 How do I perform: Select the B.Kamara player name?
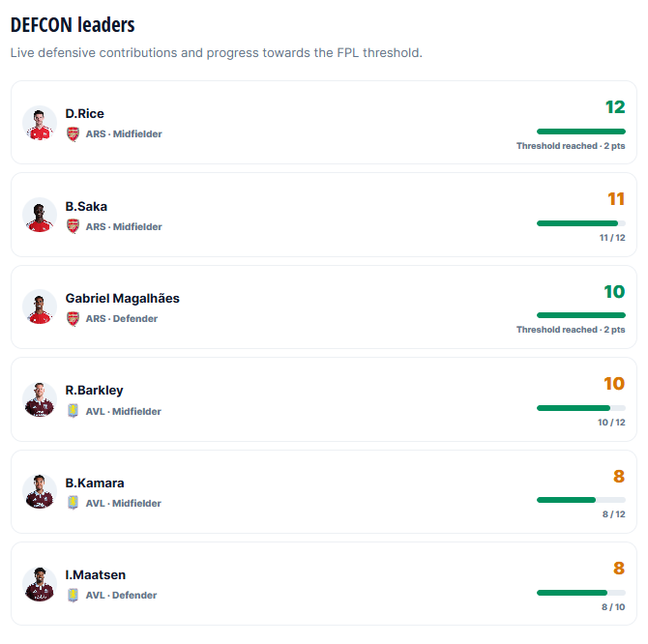point(95,483)
